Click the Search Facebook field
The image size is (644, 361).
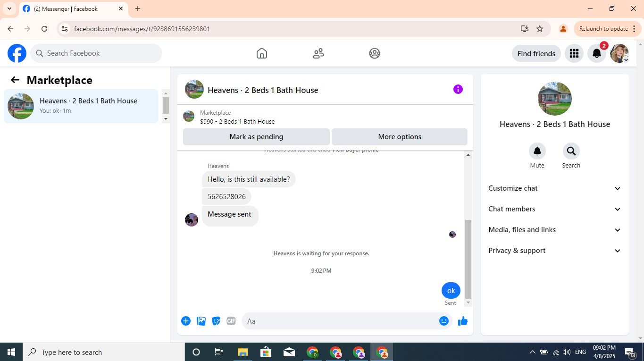pos(96,53)
